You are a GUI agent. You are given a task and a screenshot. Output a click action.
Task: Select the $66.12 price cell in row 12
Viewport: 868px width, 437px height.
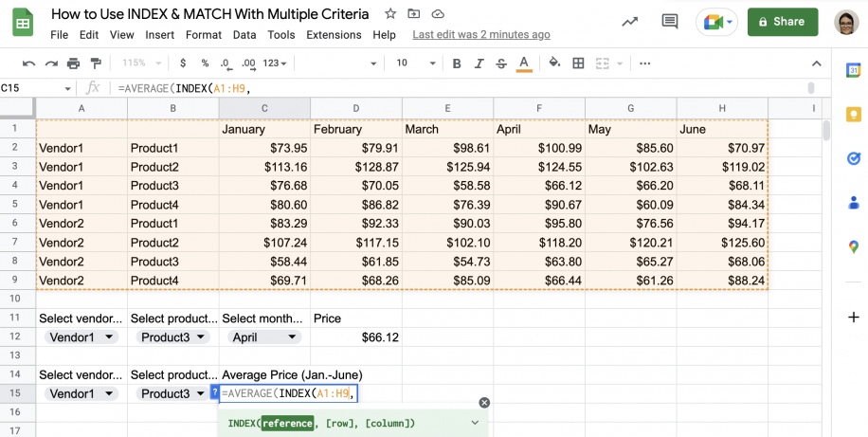click(356, 337)
